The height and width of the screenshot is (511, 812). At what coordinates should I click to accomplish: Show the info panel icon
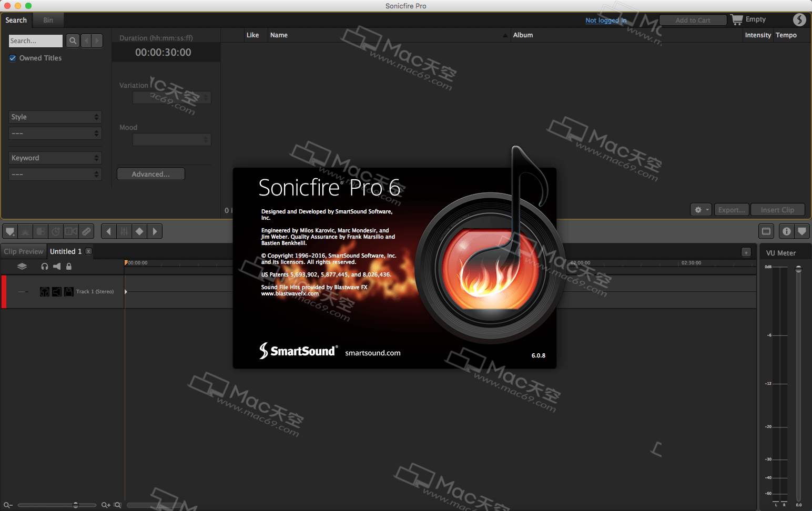tap(786, 231)
